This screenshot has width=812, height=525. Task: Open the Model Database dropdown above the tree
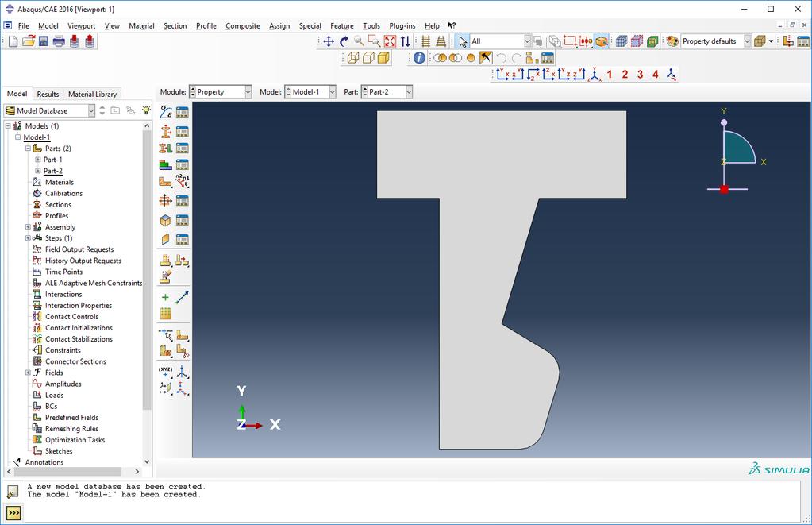click(50, 111)
